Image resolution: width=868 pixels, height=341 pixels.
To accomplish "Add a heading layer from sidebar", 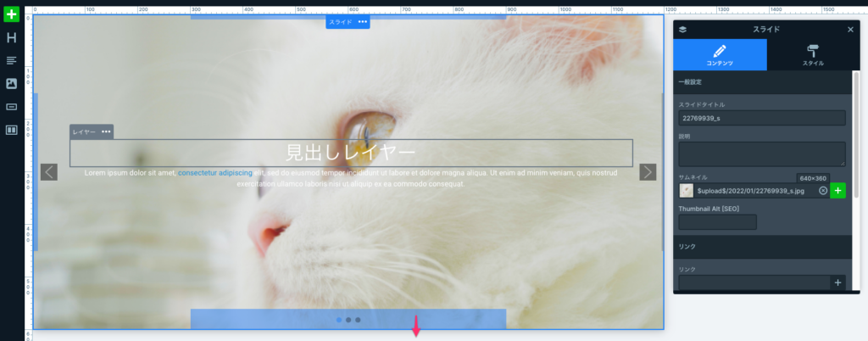I will click(11, 37).
